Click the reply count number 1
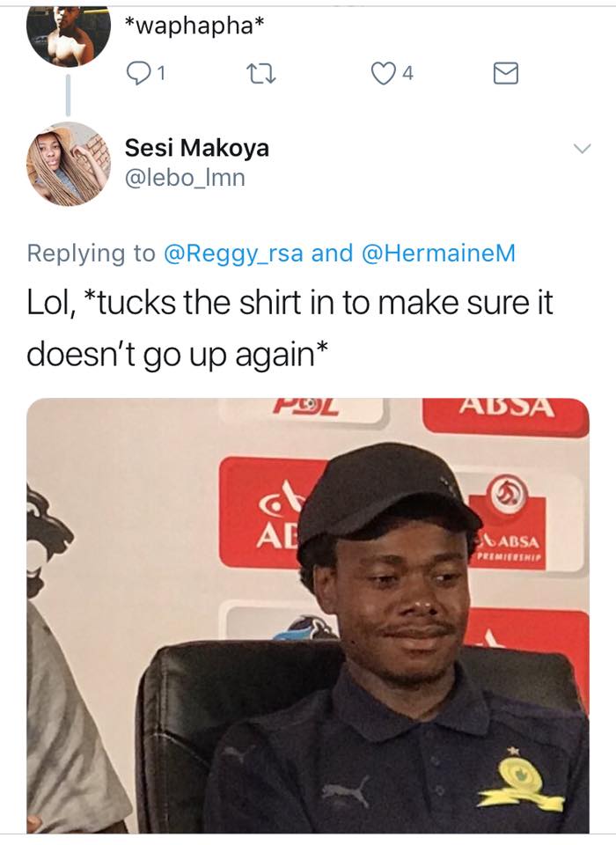Screen dimensions: 616x845 click(161, 73)
